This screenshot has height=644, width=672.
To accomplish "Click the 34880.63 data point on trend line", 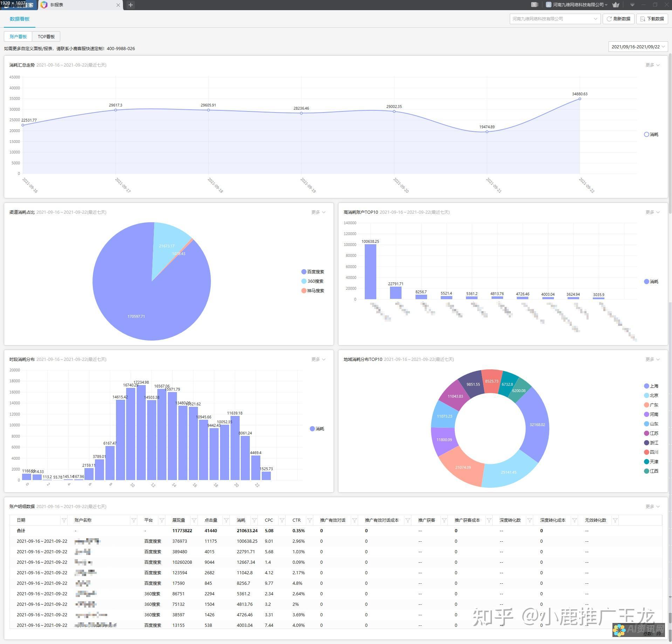I will [x=580, y=99].
